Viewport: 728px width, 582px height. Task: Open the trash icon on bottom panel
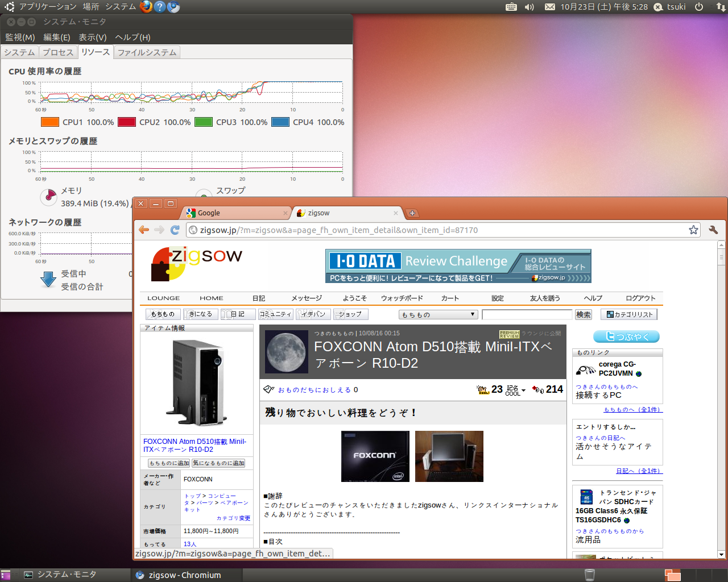pyautogui.click(x=590, y=575)
